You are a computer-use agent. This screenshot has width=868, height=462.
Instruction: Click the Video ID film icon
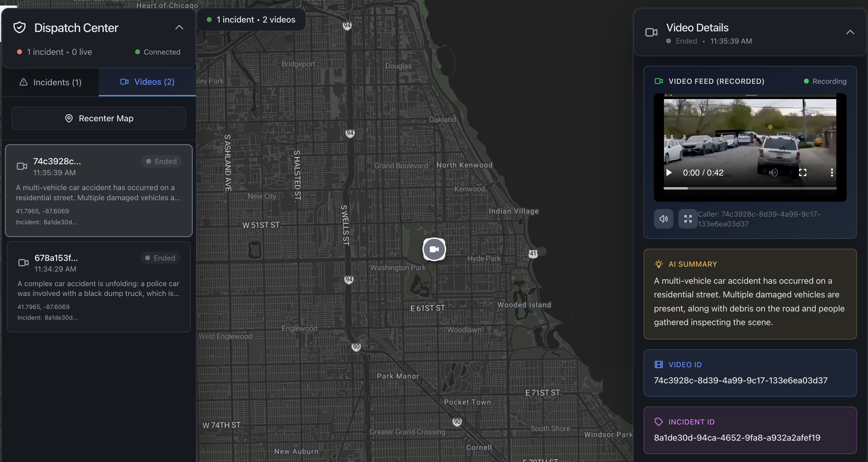click(x=658, y=364)
